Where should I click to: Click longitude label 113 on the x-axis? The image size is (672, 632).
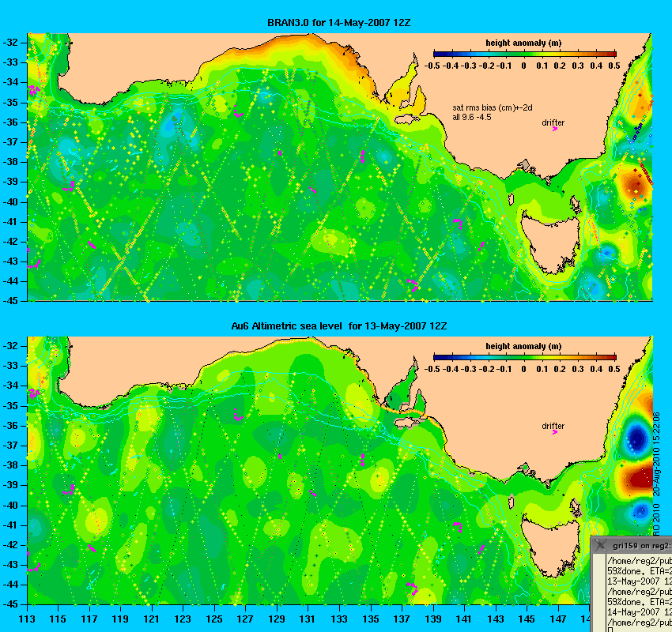(x=27, y=619)
